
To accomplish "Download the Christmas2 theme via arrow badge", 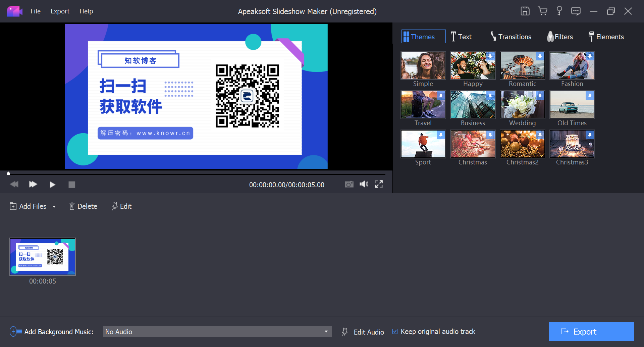I will click(x=540, y=135).
